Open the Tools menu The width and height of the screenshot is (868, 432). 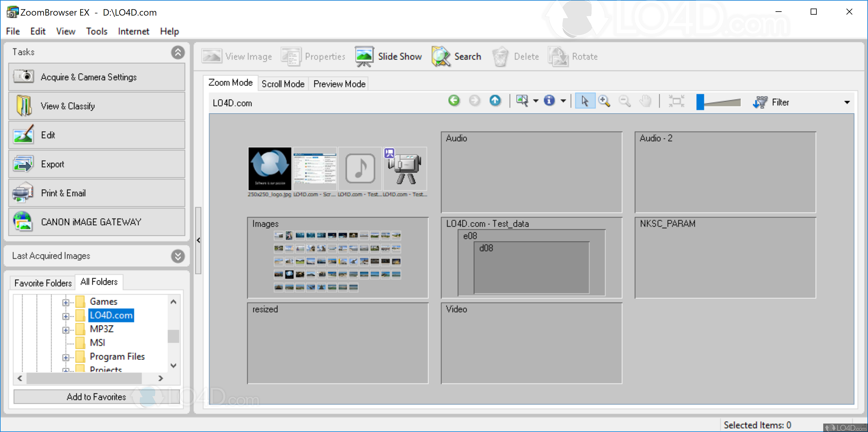96,31
